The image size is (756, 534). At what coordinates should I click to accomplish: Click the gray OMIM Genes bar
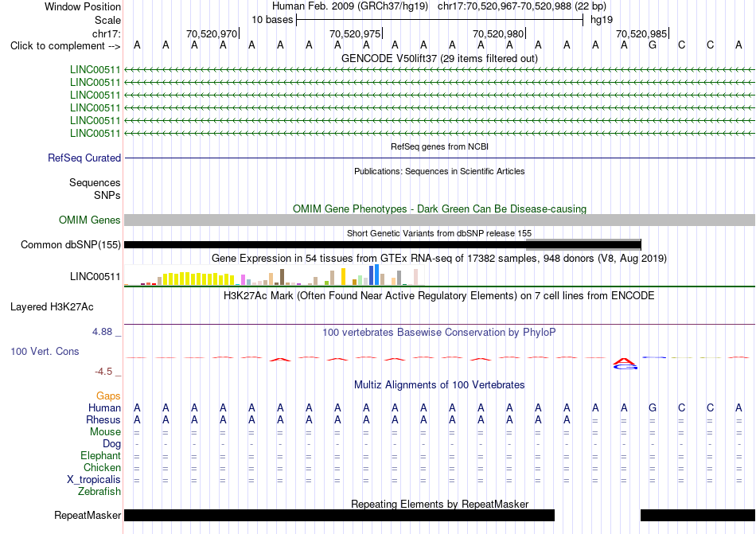439,220
